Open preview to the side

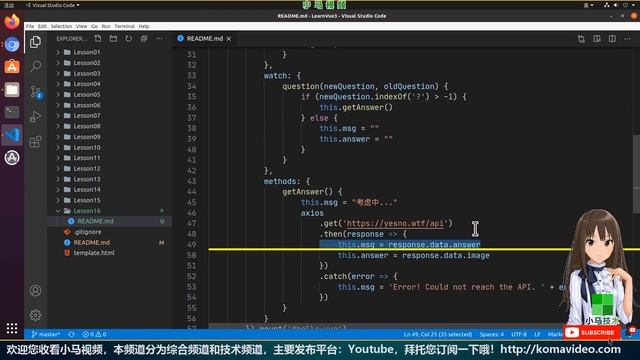[597, 39]
